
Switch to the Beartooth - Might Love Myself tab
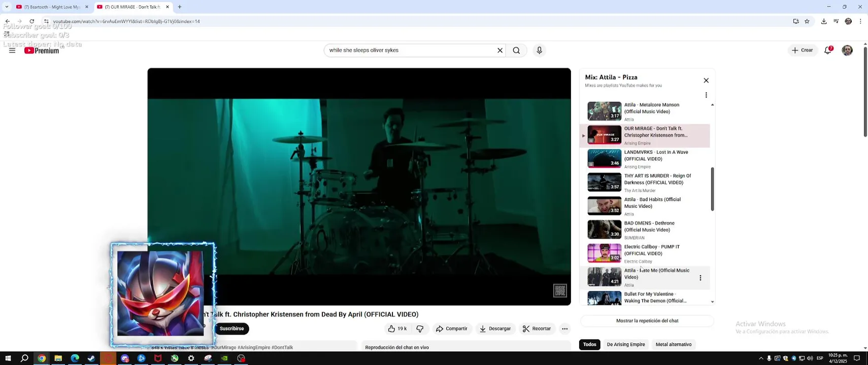coord(53,7)
